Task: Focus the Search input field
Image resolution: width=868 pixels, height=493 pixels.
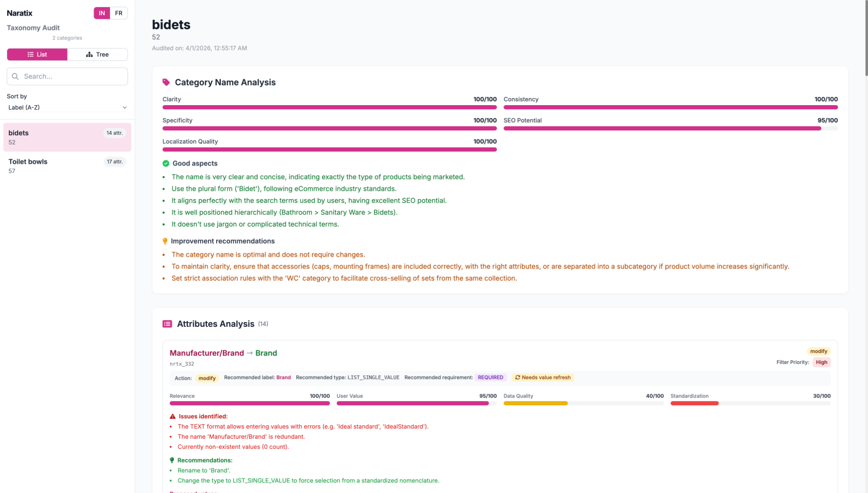Action: [73, 76]
